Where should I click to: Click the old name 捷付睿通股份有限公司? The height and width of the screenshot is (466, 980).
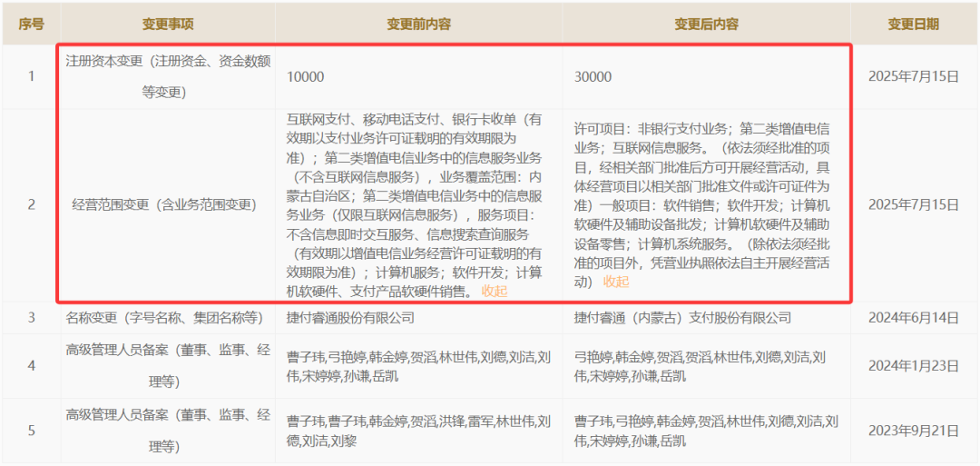pos(350,318)
